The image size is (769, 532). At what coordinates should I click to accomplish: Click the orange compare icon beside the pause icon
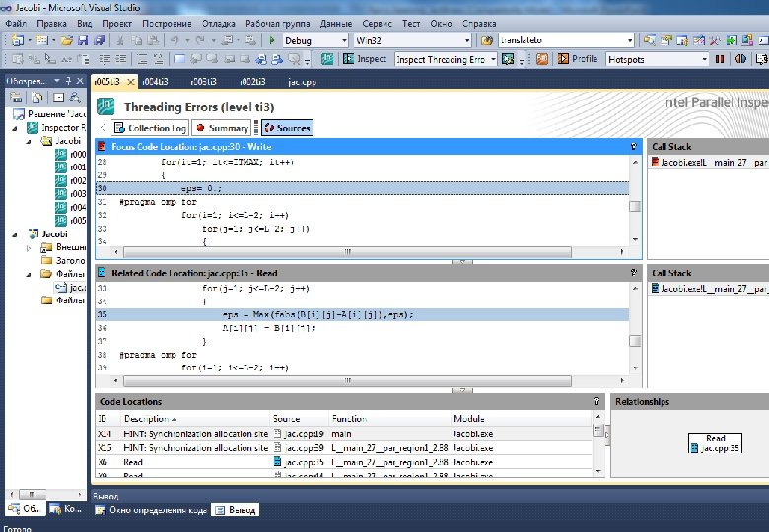[x=740, y=59]
